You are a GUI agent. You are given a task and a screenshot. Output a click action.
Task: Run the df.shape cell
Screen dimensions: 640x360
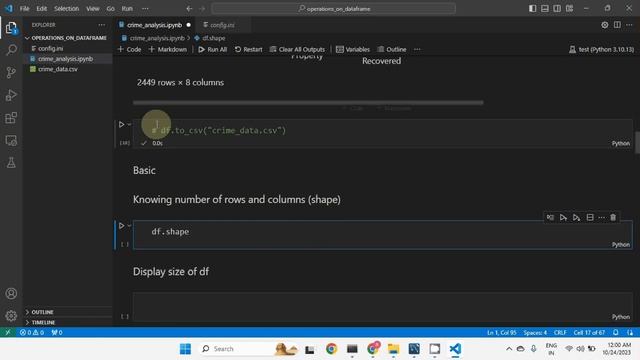click(x=121, y=225)
